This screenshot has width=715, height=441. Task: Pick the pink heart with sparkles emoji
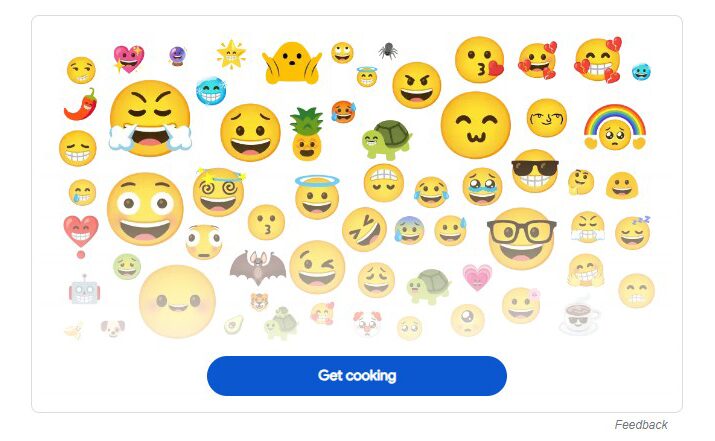coord(128,59)
